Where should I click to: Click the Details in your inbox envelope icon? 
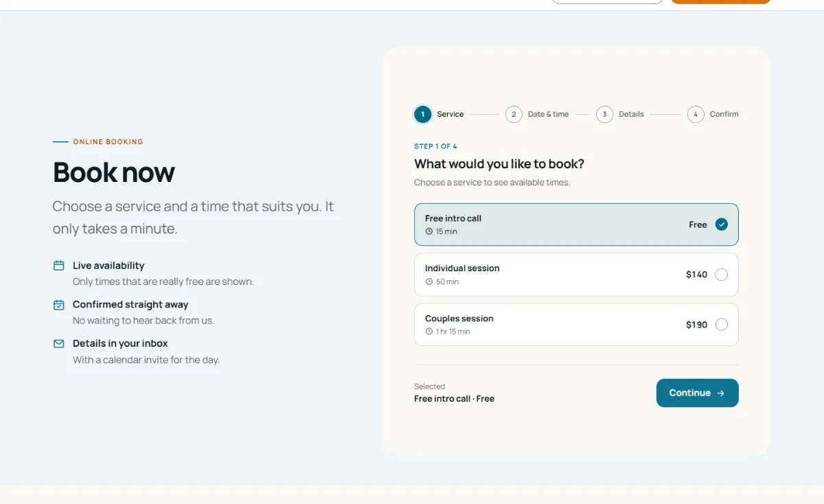tap(59, 343)
